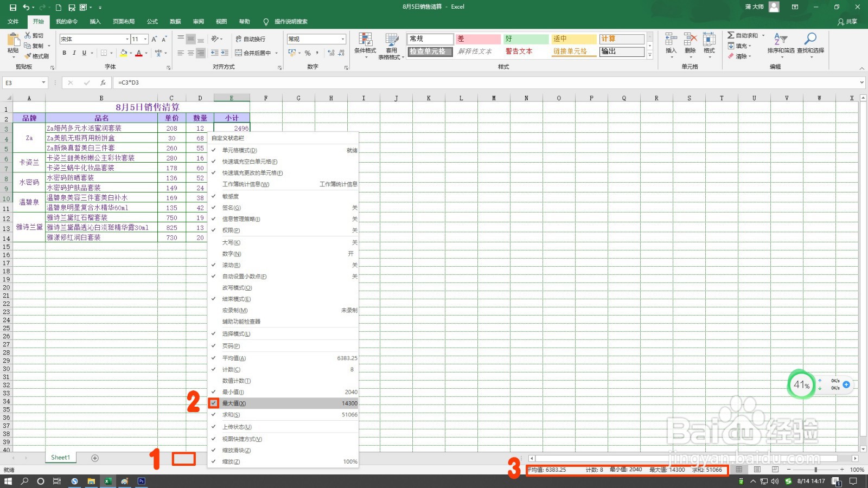Toggle Bold formatting button
The height and width of the screenshot is (488, 868).
click(64, 53)
